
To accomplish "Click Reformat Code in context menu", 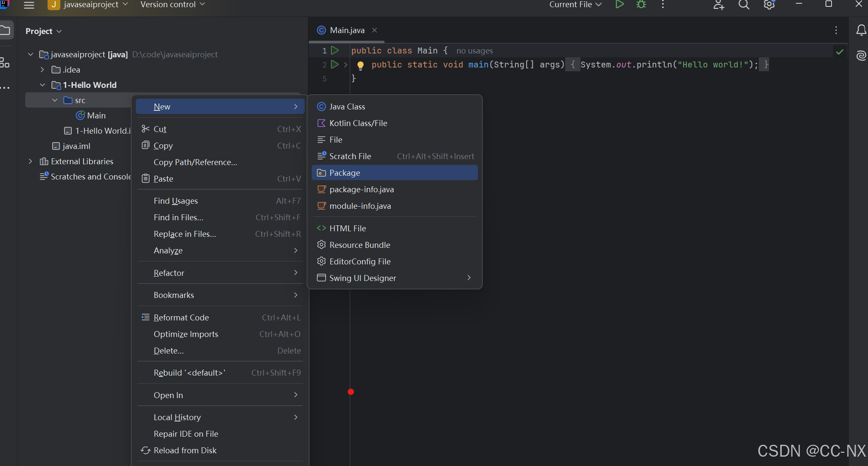I will pos(181,317).
